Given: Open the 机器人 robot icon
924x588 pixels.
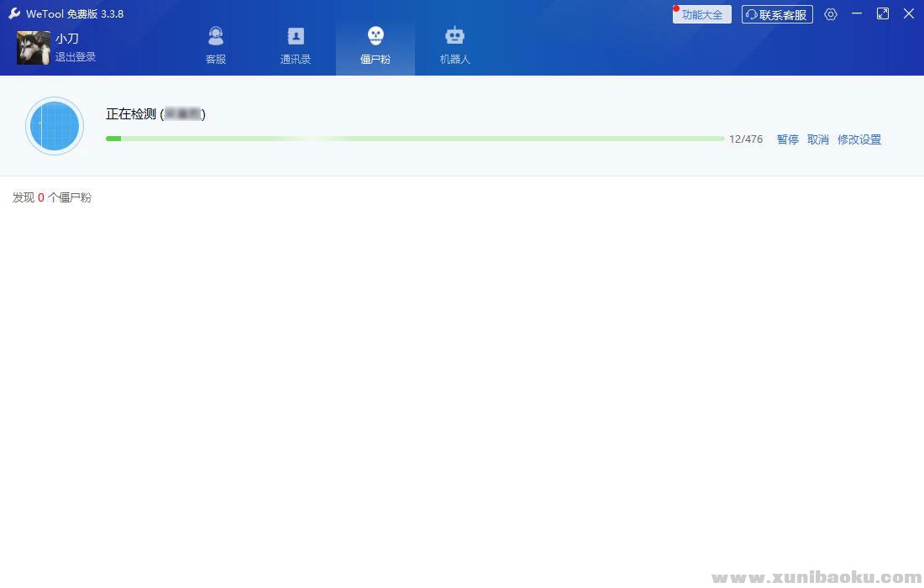Looking at the screenshot, I should point(454,36).
